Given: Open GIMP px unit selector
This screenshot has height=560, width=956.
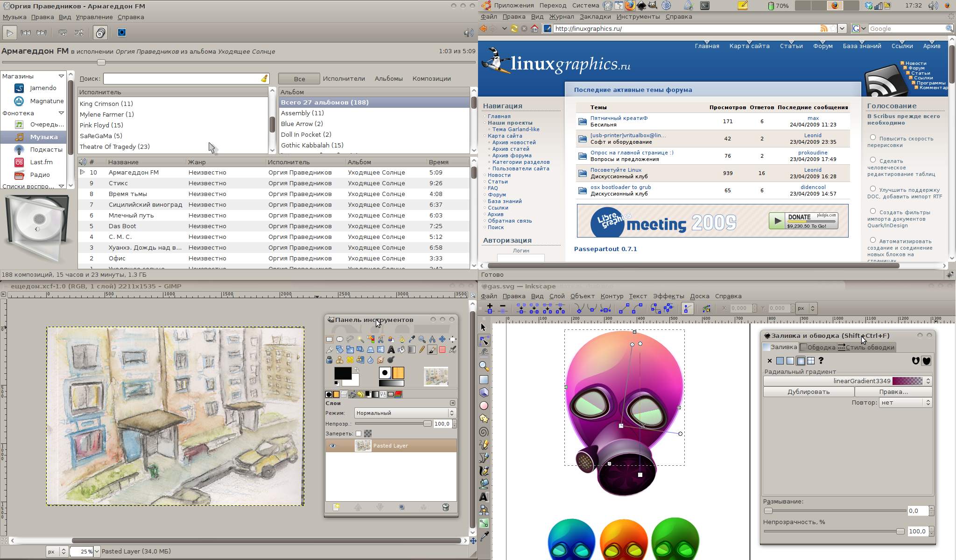Looking at the screenshot, I should pyautogui.click(x=57, y=551).
